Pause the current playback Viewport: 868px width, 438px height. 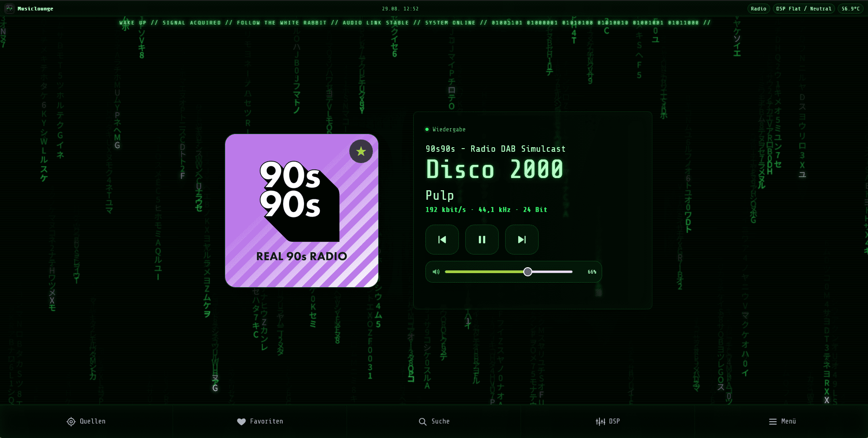pyautogui.click(x=482, y=240)
